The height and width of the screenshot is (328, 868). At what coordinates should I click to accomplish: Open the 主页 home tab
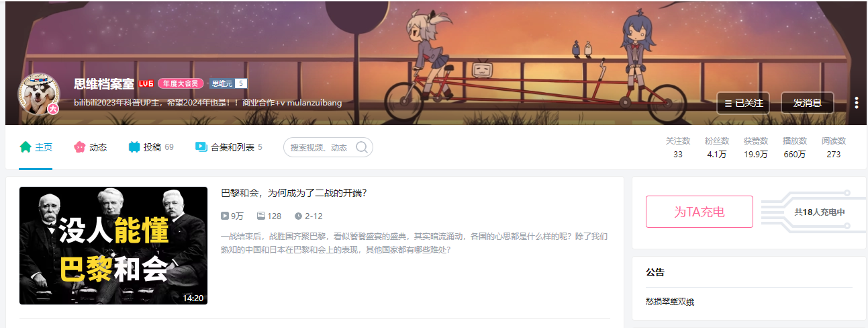tap(36, 147)
